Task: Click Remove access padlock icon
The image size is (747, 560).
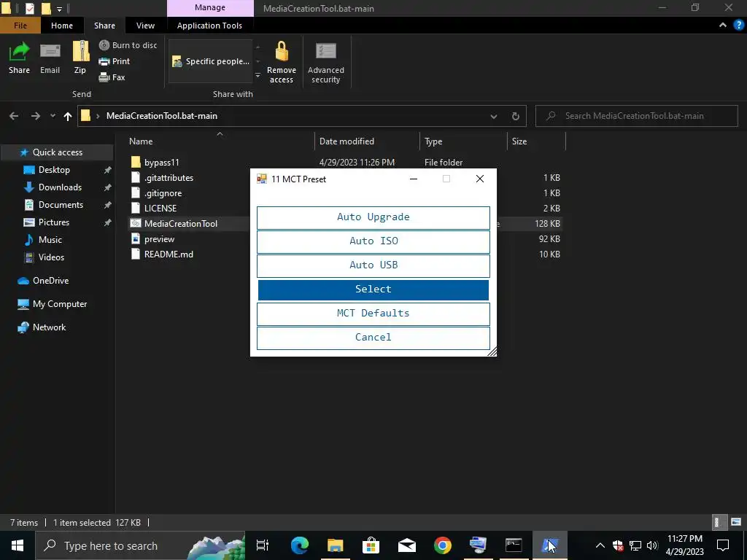Action: click(x=282, y=62)
